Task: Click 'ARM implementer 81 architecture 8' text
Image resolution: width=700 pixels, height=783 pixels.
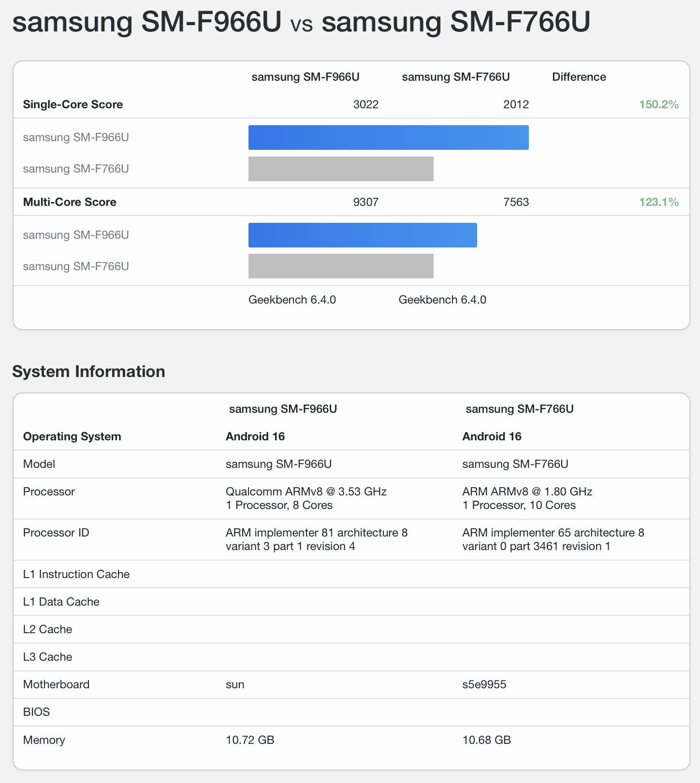Action: pos(317,533)
